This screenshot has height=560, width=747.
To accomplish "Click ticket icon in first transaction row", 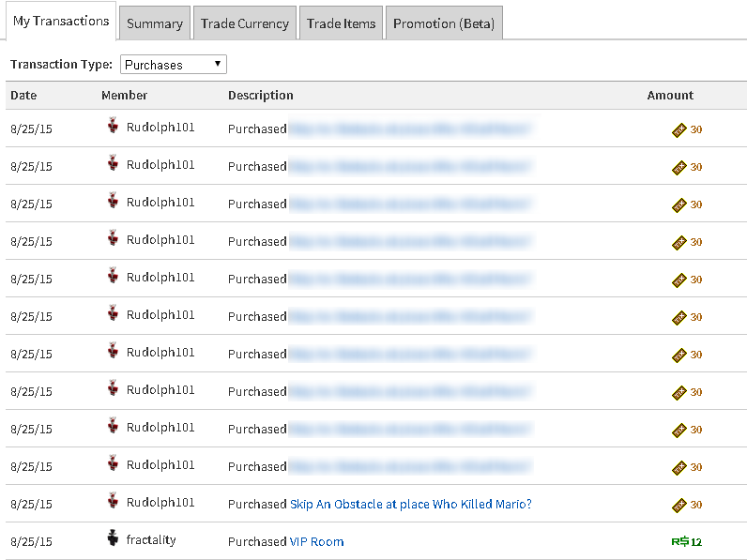I will tap(679, 130).
